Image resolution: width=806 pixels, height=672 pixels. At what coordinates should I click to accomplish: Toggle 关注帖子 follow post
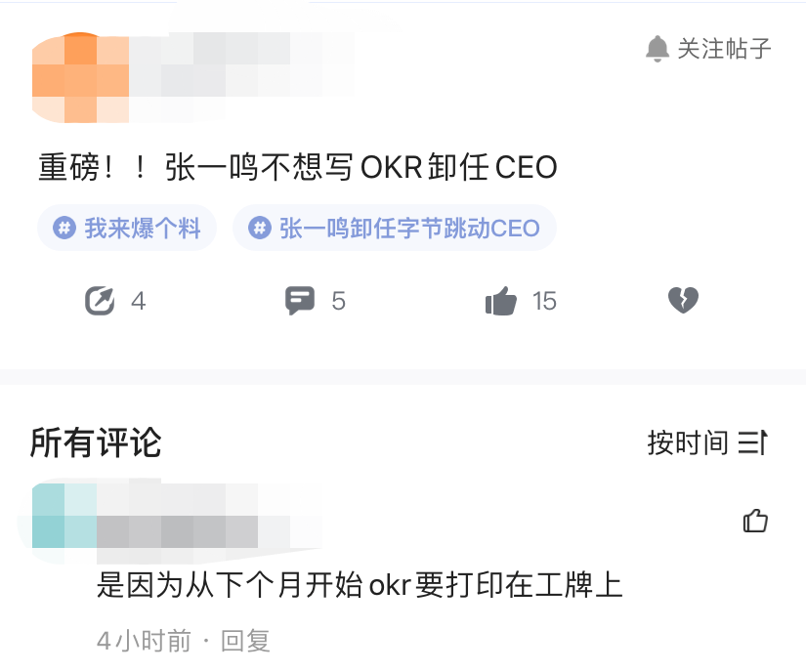709,49
